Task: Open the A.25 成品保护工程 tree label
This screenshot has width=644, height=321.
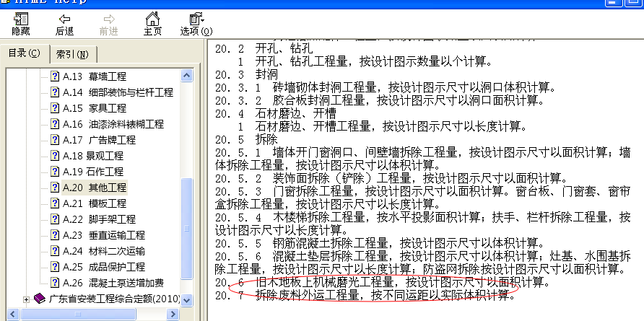Action: tap(103, 267)
